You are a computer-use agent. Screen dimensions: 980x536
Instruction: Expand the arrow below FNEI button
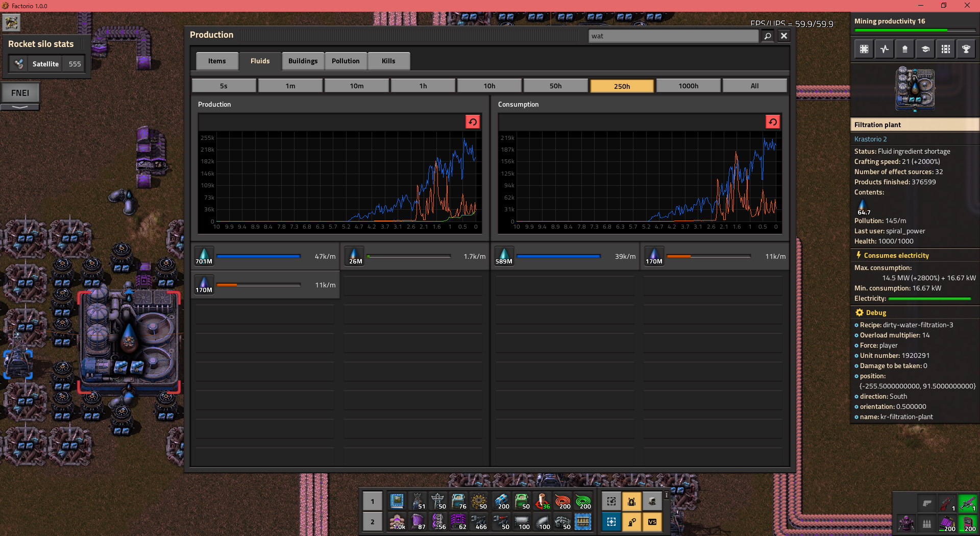(20, 107)
